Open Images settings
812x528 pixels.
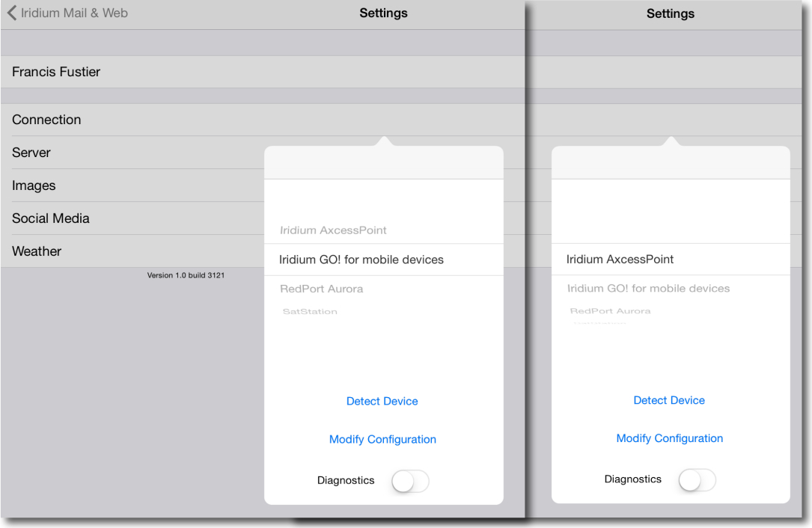tap(132, 185)
